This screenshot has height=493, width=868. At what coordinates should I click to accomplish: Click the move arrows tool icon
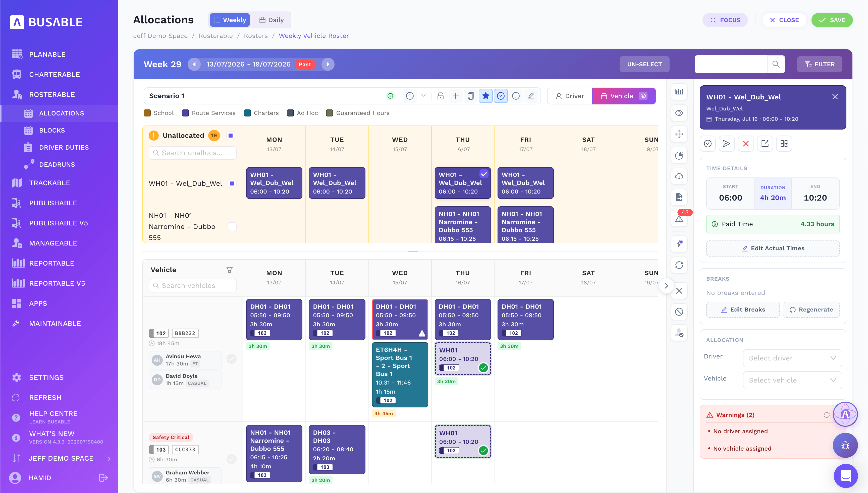click(679, 134)
